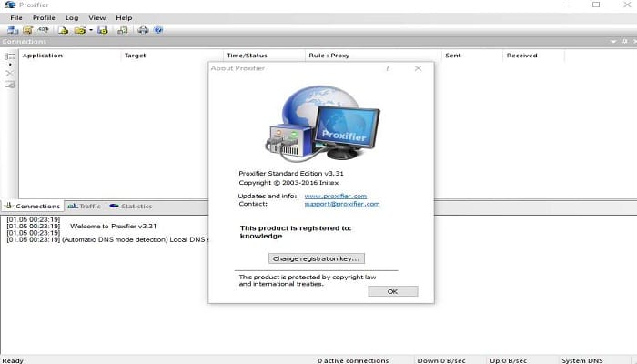The image size is (637, 364).
Task: Click the Received column header
Action: [x=534, y=56]
